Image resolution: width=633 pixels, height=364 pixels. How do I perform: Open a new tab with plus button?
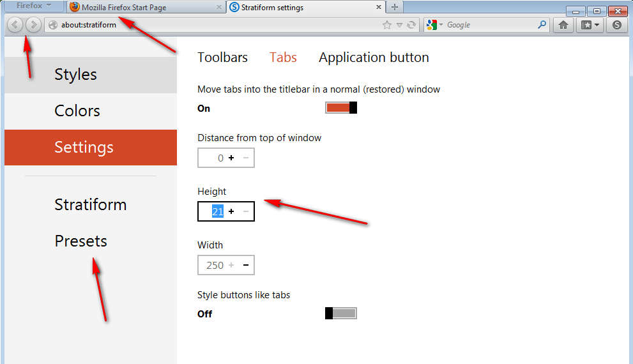[x=394, y=7]
